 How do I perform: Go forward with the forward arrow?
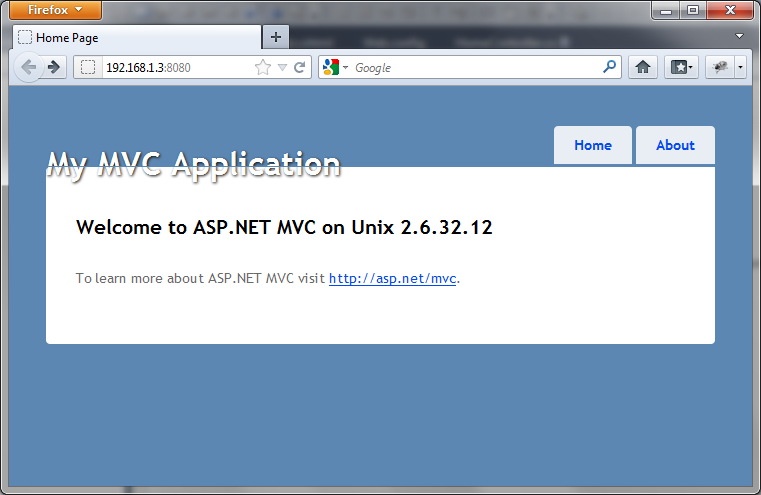coord(54,67)
